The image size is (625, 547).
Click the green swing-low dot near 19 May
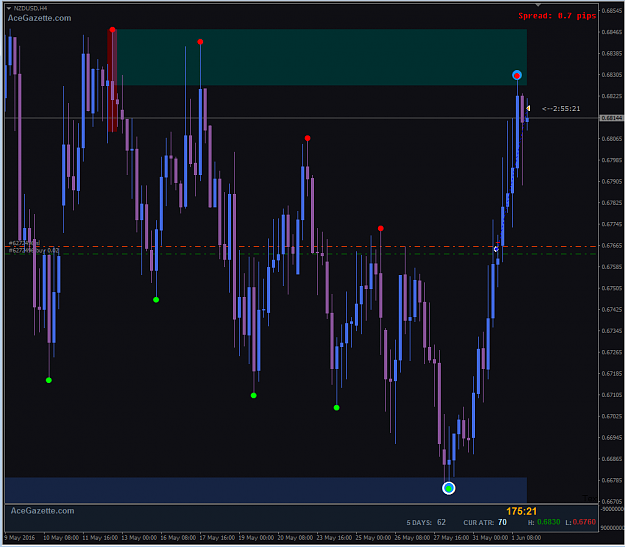tap(254, 395)
